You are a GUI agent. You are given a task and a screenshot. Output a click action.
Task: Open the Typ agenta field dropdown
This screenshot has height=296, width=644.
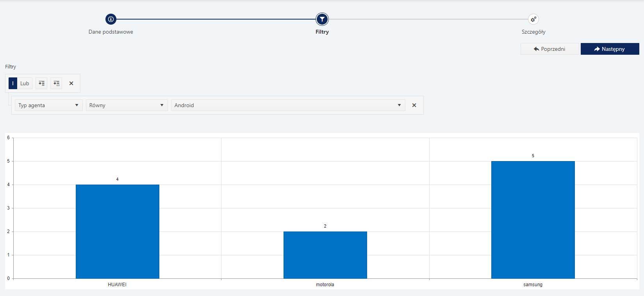click(x=48, y=105)
